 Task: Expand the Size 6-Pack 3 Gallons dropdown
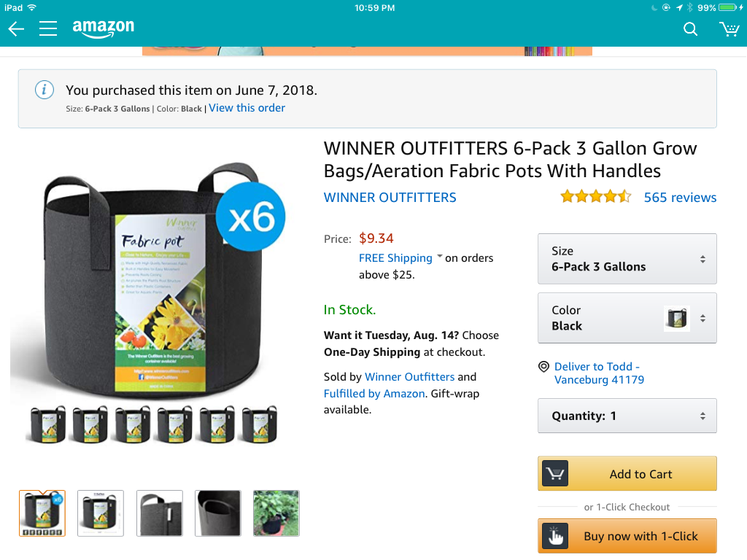point(627,259)
